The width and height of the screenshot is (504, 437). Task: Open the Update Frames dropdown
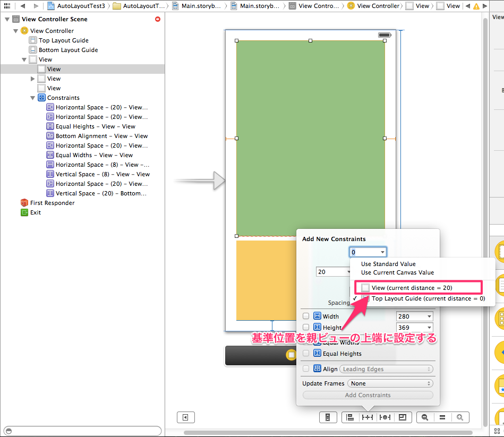tap(390, 383)
